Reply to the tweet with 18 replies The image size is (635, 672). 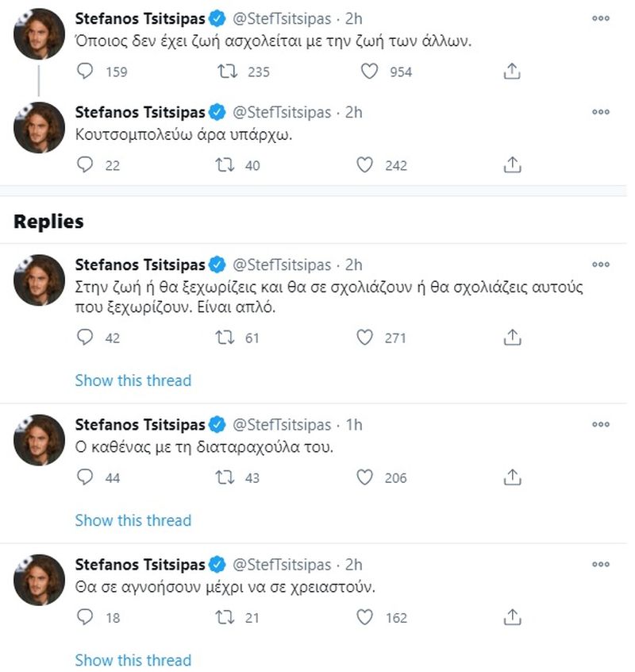click(x=85, y=617)
